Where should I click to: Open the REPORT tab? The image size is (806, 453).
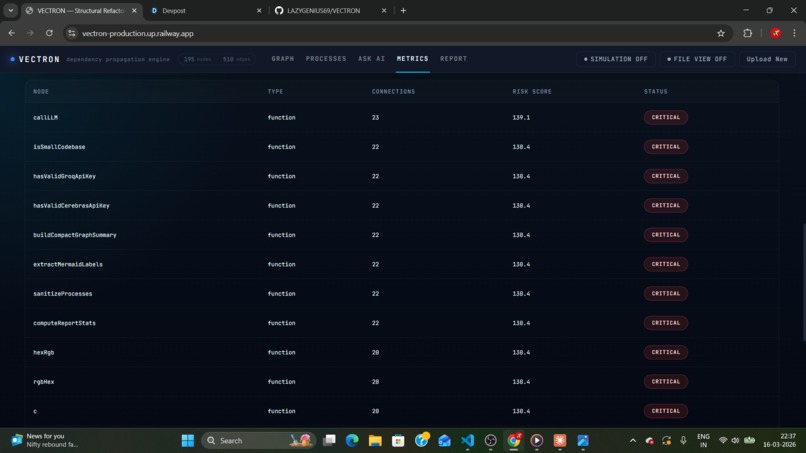pos(453,59)
